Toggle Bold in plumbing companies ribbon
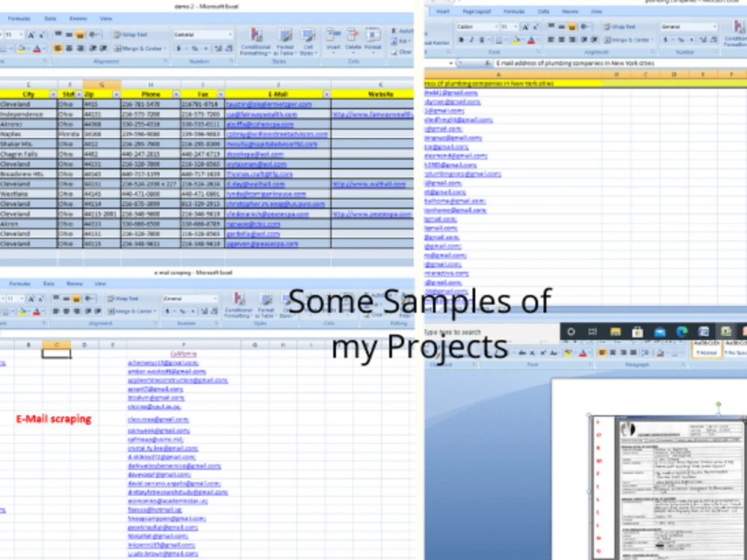The image size is (747, 560). [x=461, y=40]
